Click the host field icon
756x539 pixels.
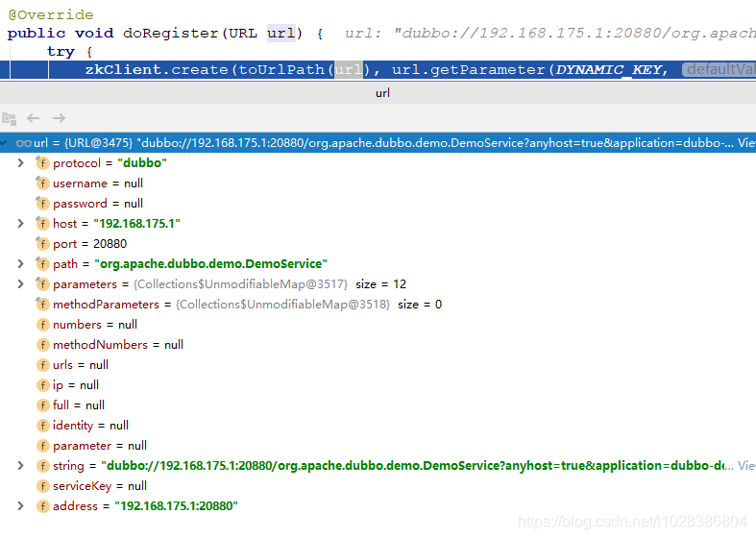coord(42,224)
